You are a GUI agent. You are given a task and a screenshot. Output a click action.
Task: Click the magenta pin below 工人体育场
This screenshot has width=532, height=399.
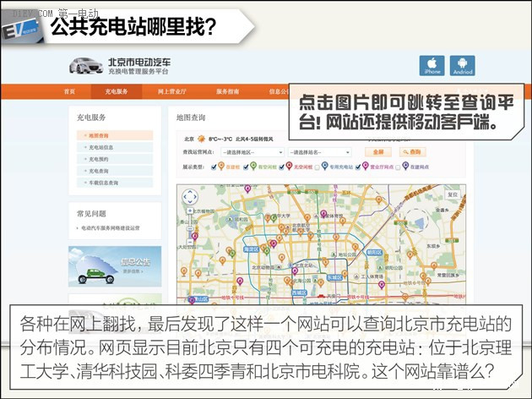[382, 285]
